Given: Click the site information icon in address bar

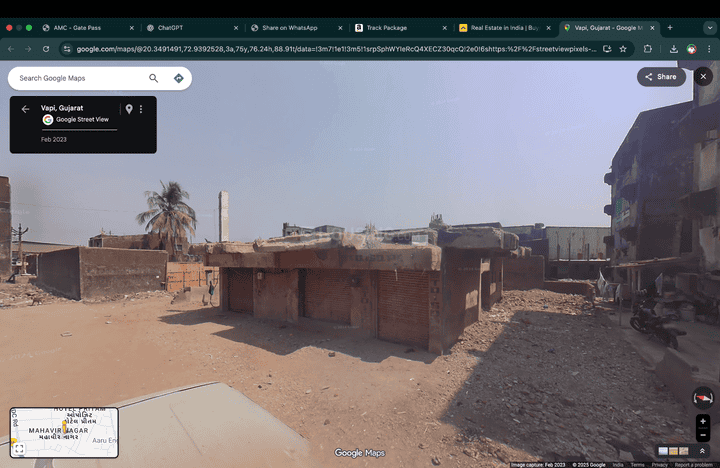Looking at the screenshot, I should [x=67, y=49].
